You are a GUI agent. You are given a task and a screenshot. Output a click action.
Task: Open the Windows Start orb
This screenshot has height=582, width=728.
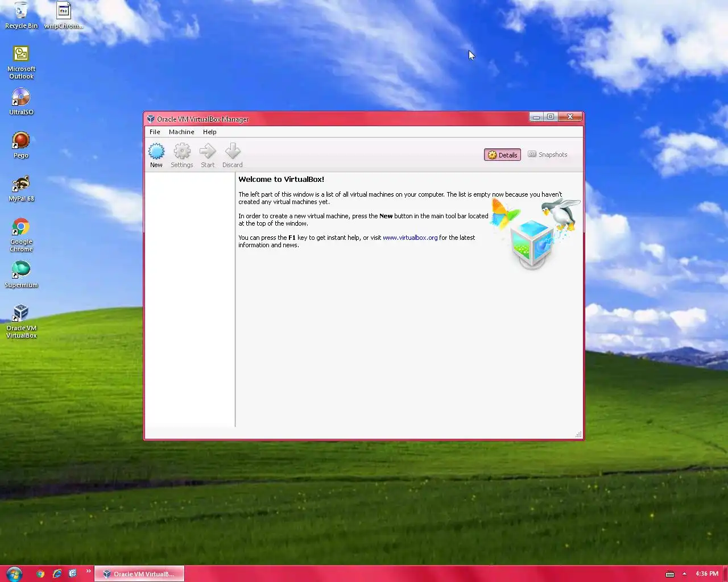[x=14, y=573]
